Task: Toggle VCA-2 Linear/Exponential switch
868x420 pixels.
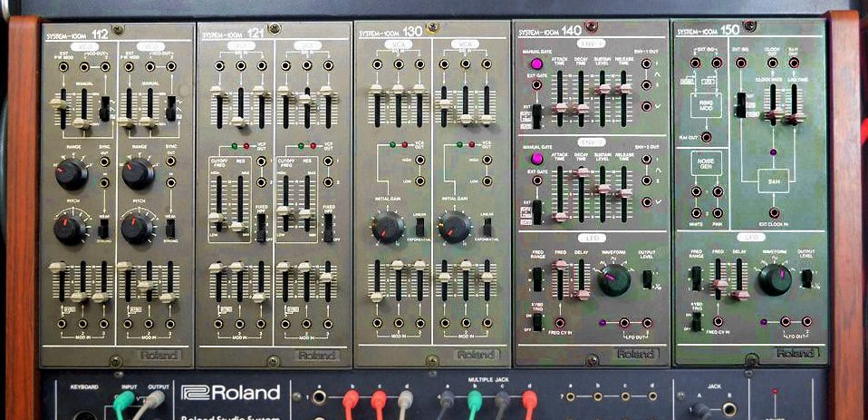Action: click(487, 226)
